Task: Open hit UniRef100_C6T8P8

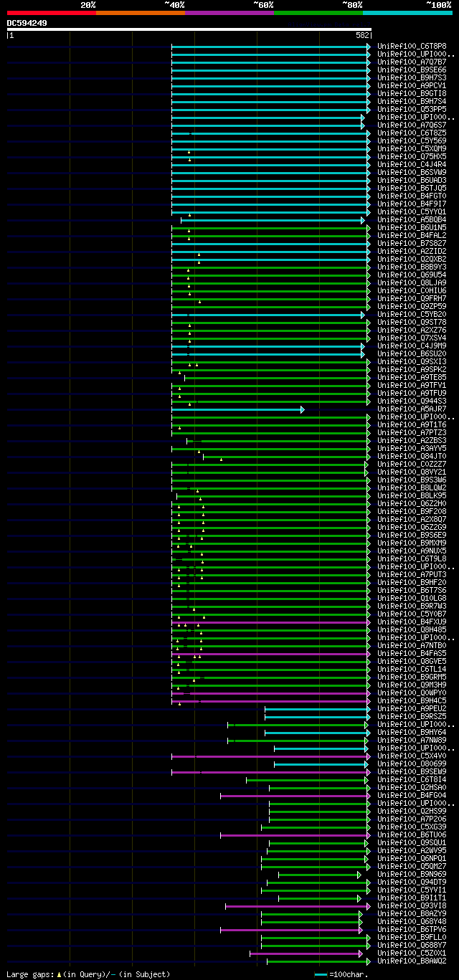Action: pos(412,46)
